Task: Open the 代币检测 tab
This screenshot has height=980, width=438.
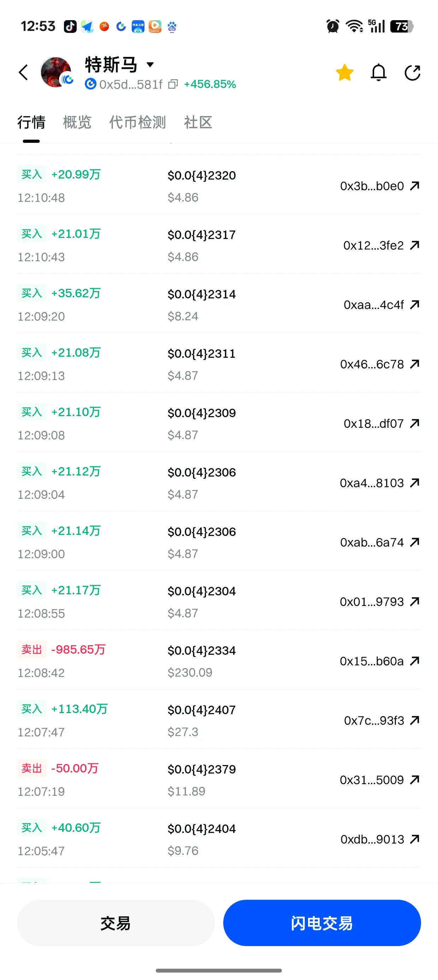Action: tap(137, 122)
